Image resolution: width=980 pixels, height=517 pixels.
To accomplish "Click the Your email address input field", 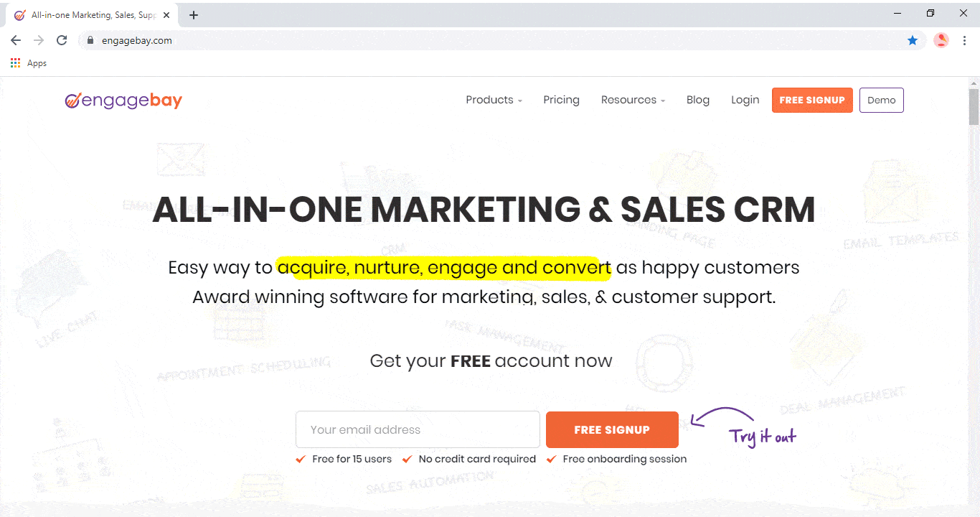I will point(417,429).
